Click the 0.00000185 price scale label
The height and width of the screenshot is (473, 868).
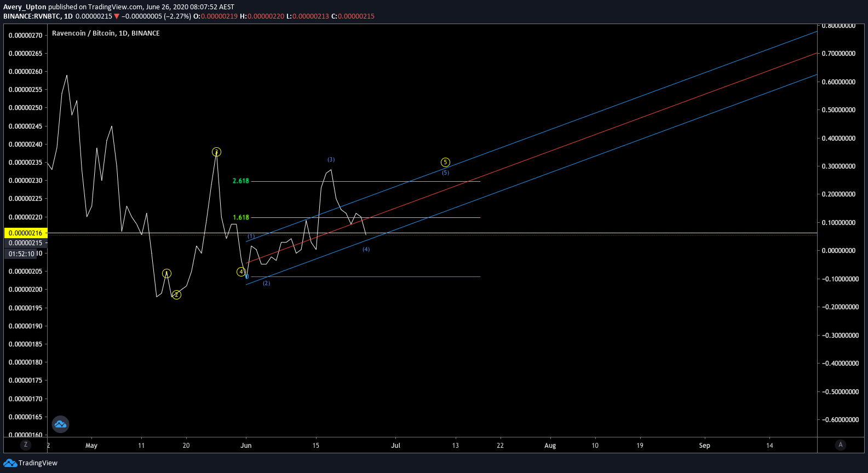pyautogui.click(x=25, y=344)
